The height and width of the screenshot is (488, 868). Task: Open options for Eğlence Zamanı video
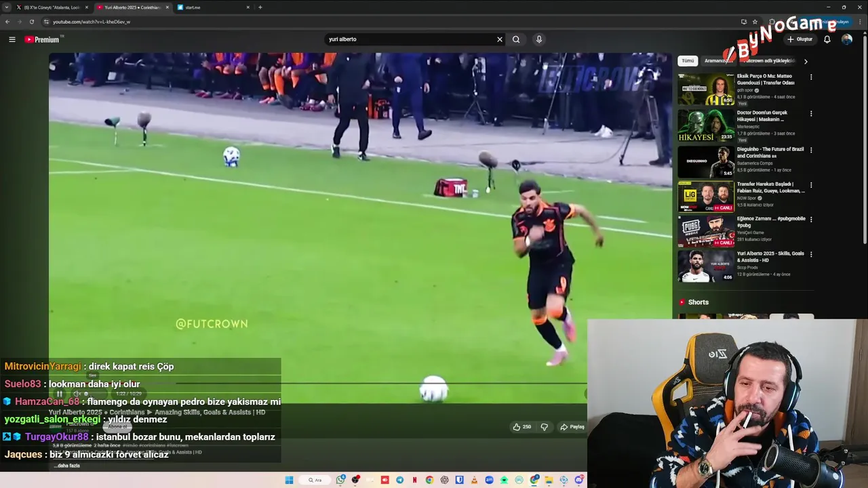811,220
